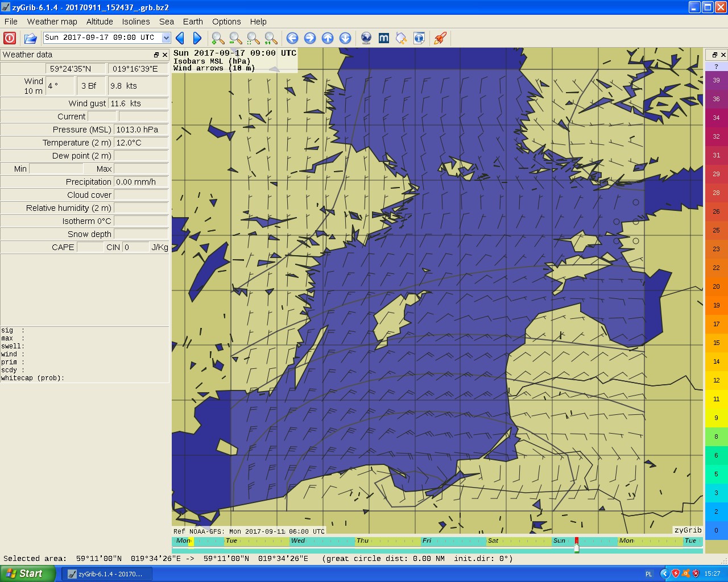This screenshot has height=582, width=728.
Task: Click the tag-shaped toolbar icon
Action: [x=402, y=38]
